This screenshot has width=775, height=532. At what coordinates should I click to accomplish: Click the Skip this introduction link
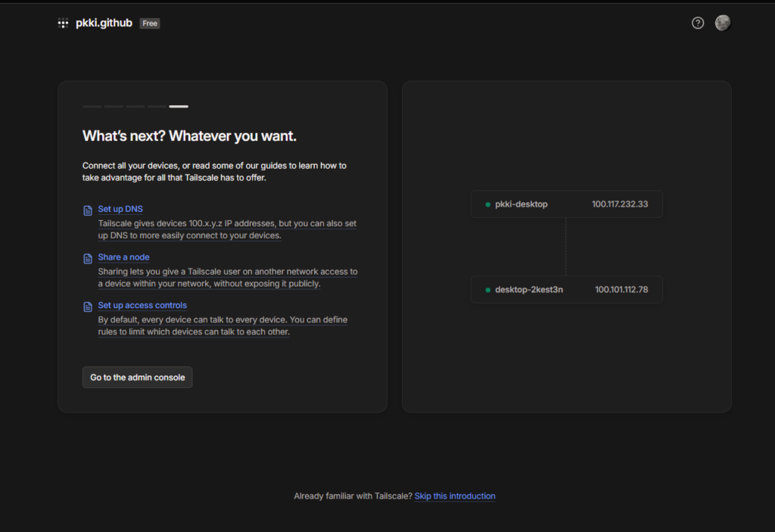click(x=455, y=496)
